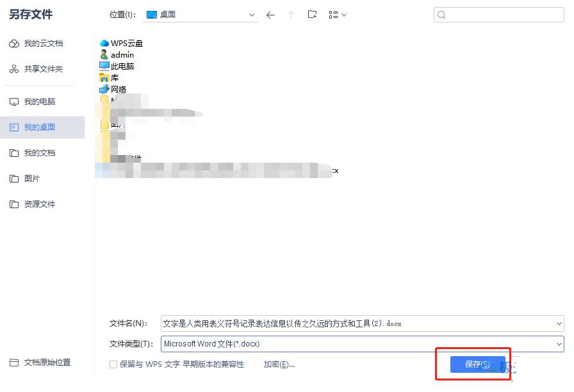
Task: Click the search box
Action: [498, 15]
